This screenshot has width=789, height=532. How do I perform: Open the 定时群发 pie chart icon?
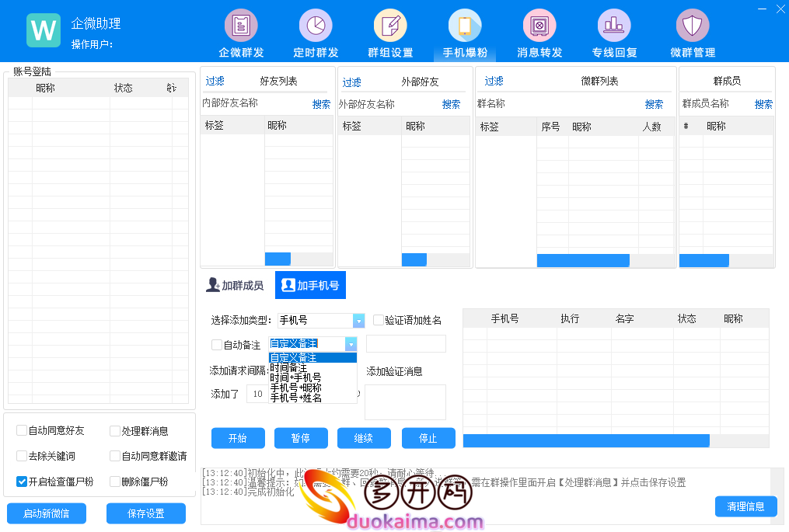(x=316, y=26)
